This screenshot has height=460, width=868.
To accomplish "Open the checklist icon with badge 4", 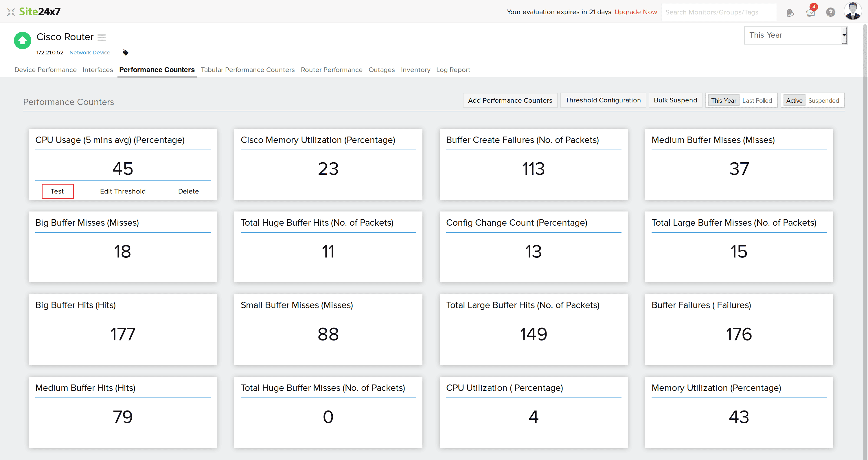I will pyautogui.click(x=810, y=13).
